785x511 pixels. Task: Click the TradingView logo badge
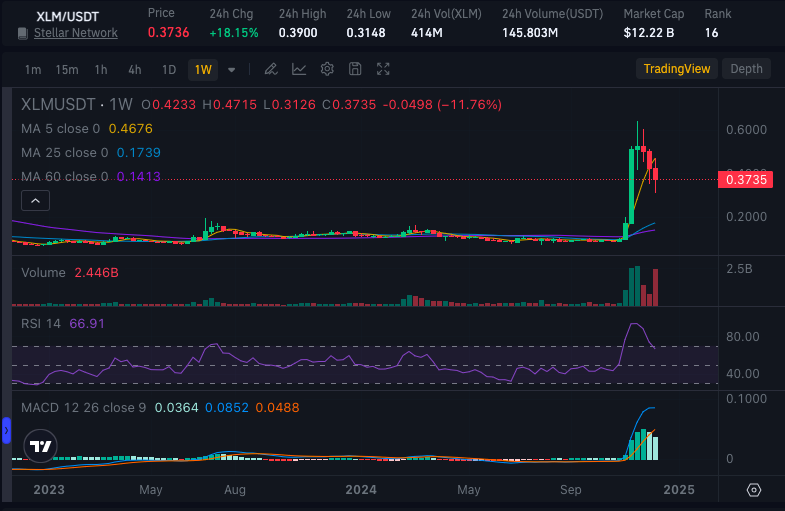pos(41,445)
